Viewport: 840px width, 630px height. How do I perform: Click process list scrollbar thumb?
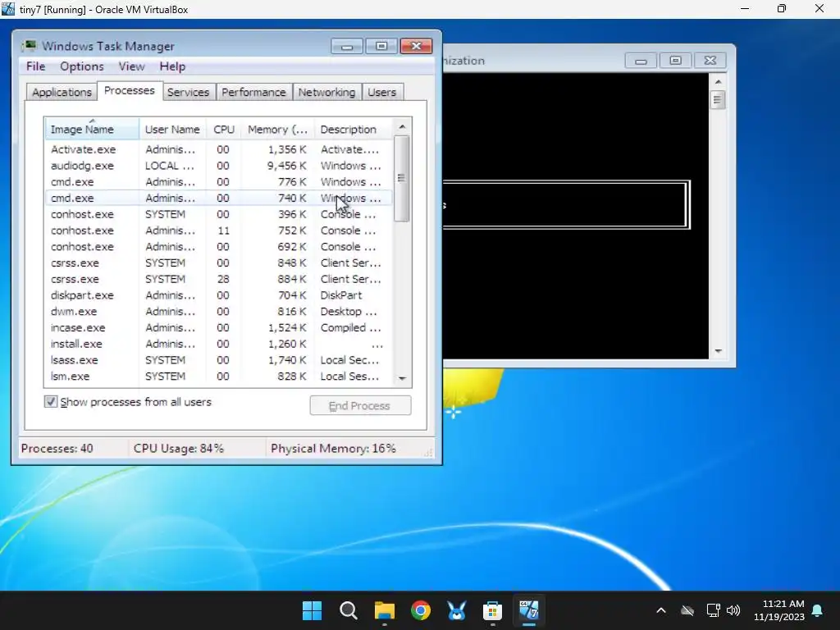pyautogui.click(x=402, y=178)
